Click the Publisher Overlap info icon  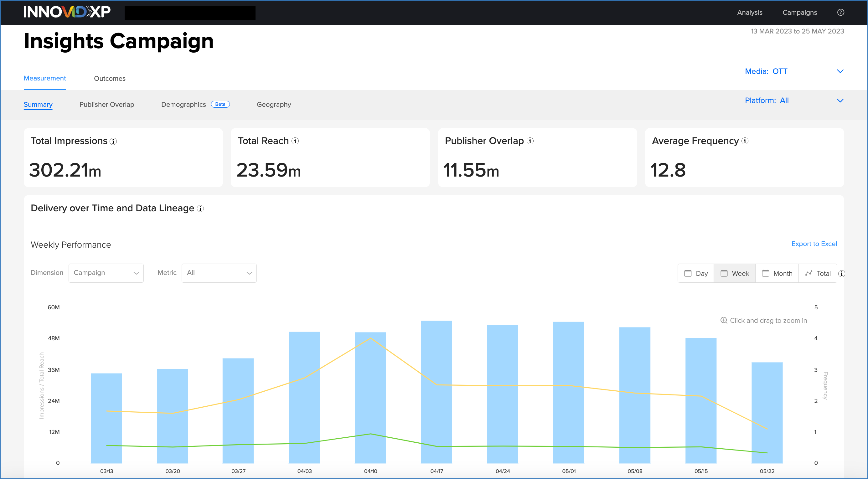click(x=530, y=142)
